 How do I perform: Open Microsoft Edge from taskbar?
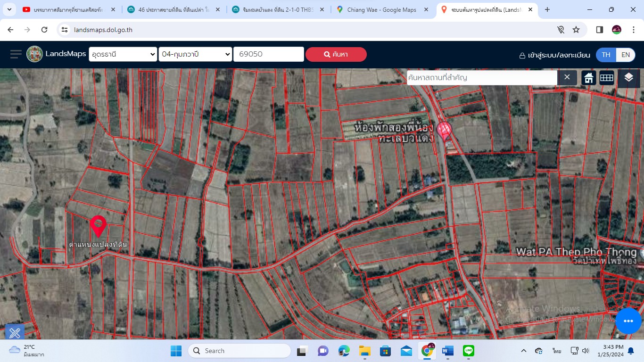coord(344,351)
